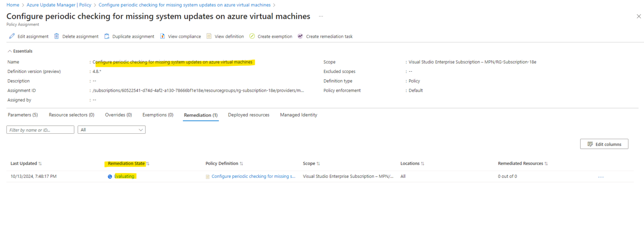
Task: Click the Essentials Scope subscription value
Action: point(473,62)
